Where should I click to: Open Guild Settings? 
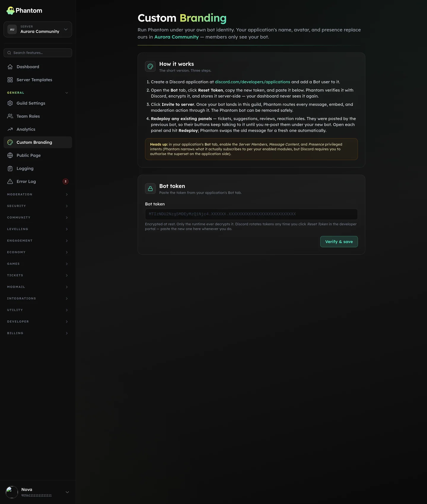click(38, 103)
